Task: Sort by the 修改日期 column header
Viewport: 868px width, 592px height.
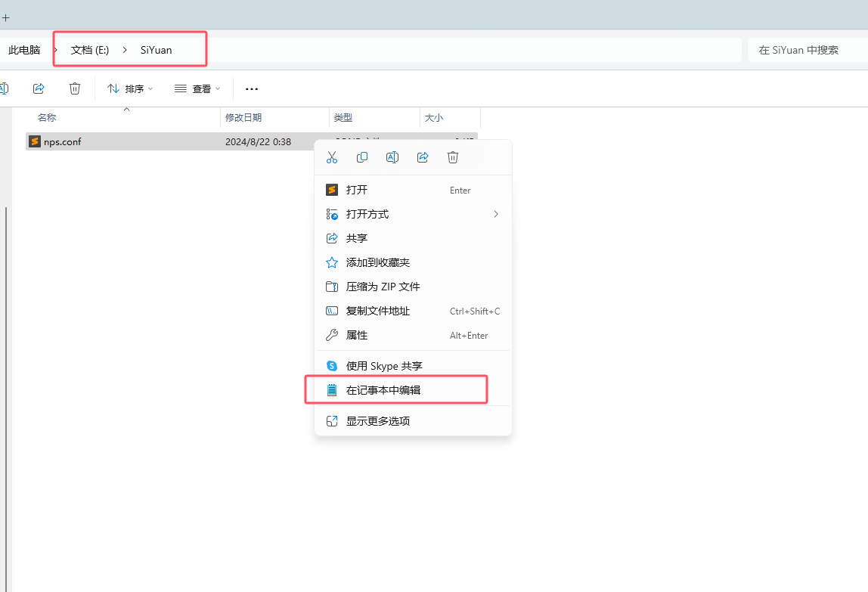Action: [243, 118]
